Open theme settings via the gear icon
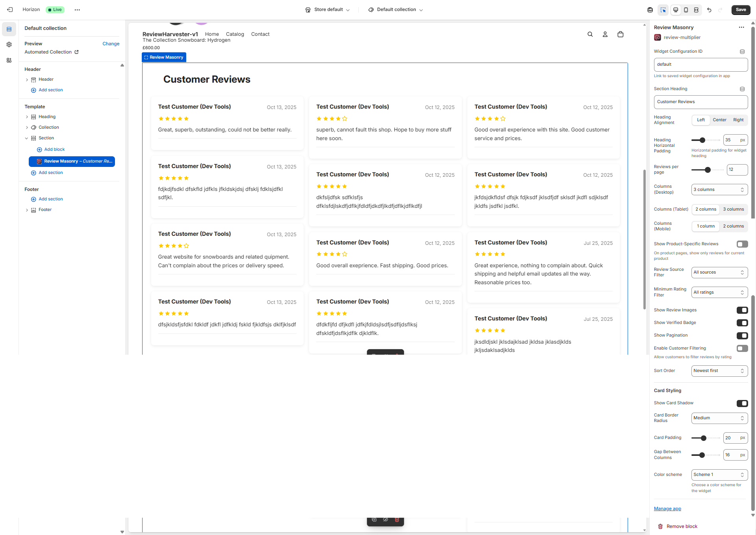756x535 pixels. coord(9,44)
